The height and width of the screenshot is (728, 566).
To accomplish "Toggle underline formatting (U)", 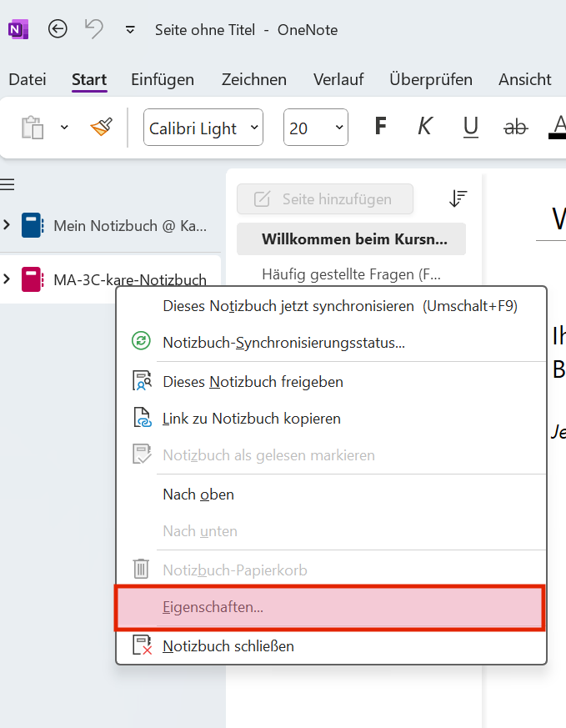I will [x=470, y=126].
